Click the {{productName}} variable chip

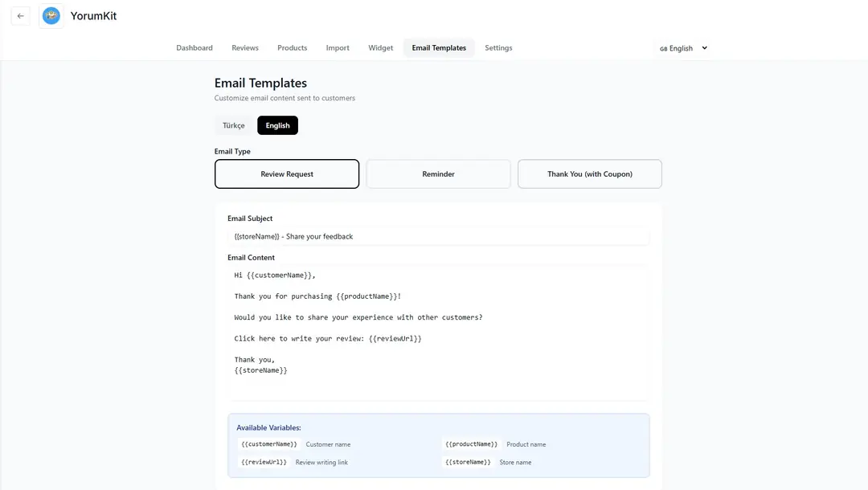[x=472, y=444]
